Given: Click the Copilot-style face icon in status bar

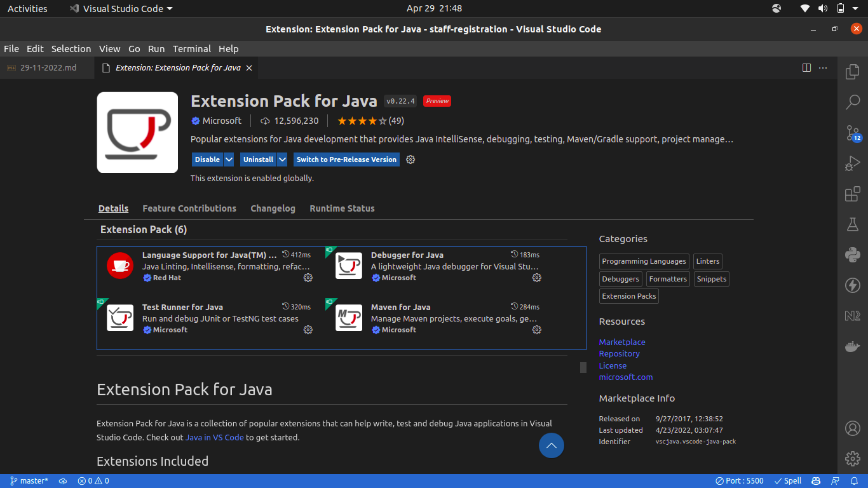Looking at the screenshot, I should (x=816, y=481).
